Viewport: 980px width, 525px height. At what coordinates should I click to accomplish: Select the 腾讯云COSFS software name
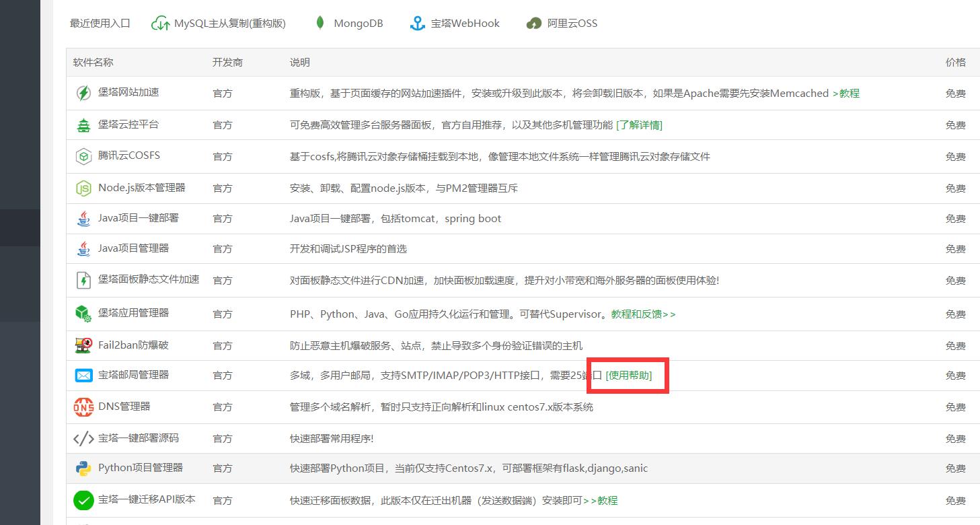point(129,155)
